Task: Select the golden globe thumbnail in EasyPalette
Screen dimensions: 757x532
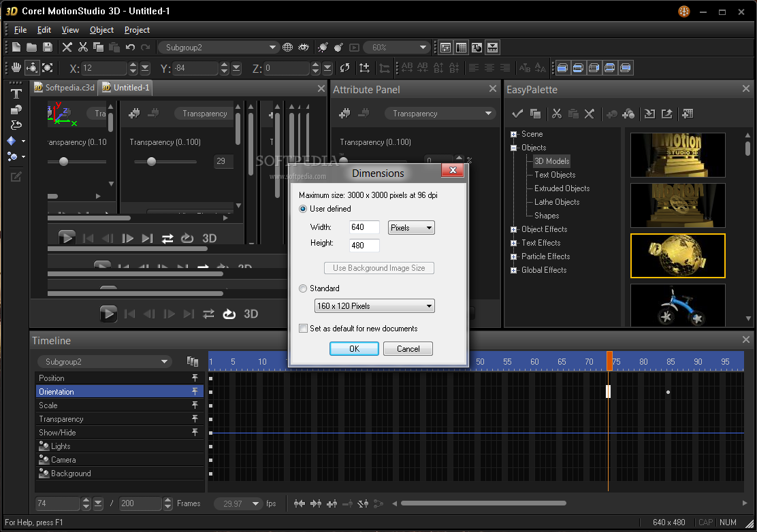Action: (x=678, y=256)
